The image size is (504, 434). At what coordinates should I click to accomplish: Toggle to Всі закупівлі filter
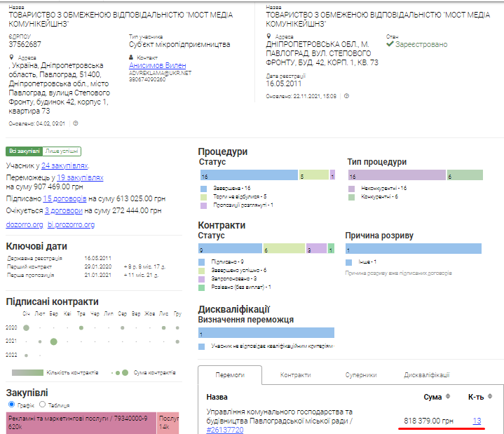24,151
